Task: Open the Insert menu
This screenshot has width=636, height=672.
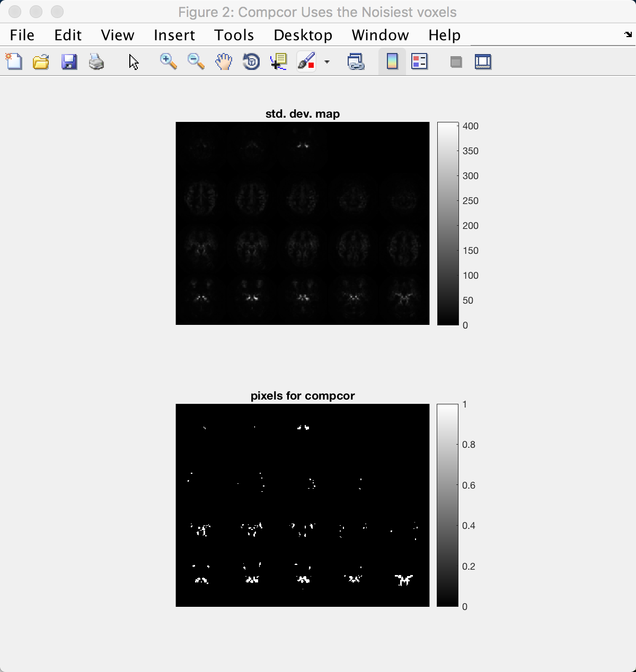Action: coord(174,35)
